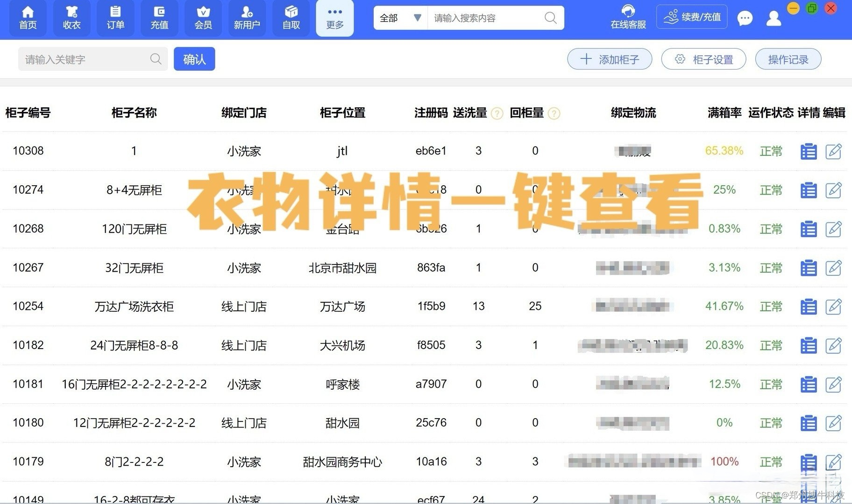Edit cabinet 10268
852x504 pixels.
(834, 229)
